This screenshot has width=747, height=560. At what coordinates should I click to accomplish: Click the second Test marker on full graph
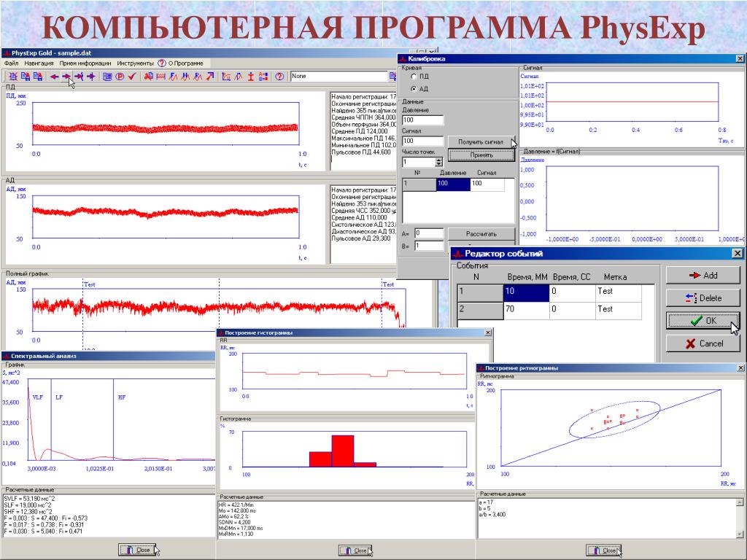click(x=388, y=284)
